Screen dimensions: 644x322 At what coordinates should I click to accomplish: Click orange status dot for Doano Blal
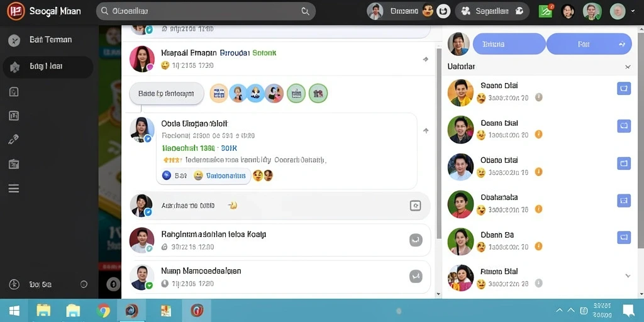pyautogui.click(x=538, y=135)
